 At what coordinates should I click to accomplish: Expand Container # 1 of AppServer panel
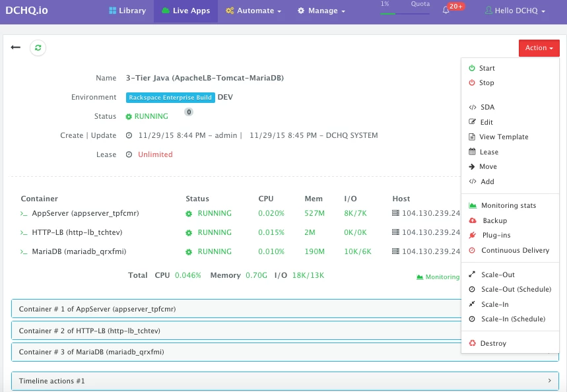click(x=236, y=310)
